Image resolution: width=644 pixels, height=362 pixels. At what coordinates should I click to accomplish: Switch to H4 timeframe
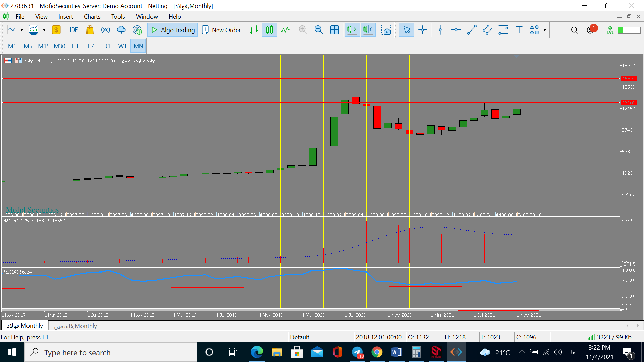click(91, 46)
